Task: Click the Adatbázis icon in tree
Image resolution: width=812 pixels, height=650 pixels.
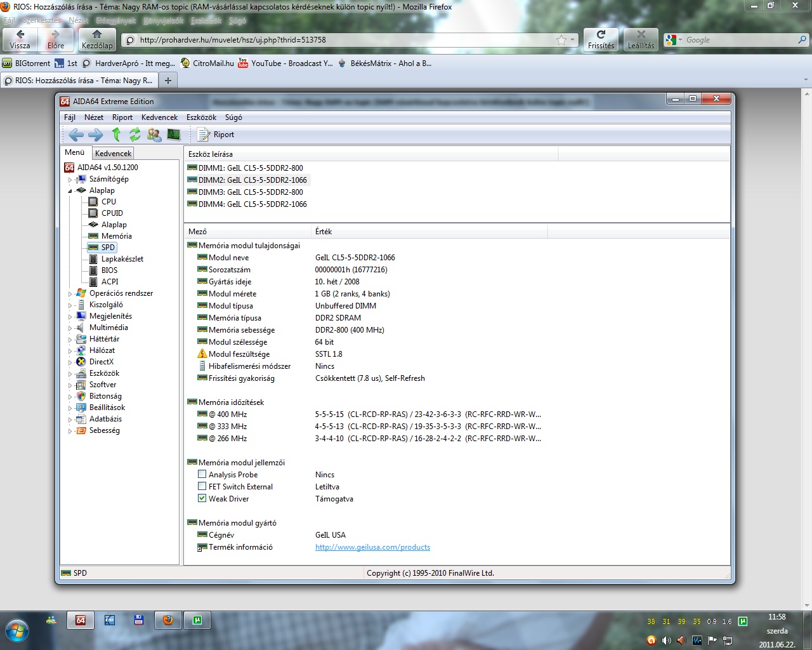Action: click(81, 419)
